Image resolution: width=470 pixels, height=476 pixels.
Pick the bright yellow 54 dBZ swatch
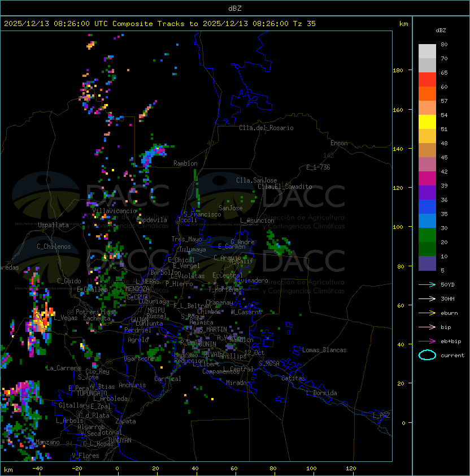point(427,122)
